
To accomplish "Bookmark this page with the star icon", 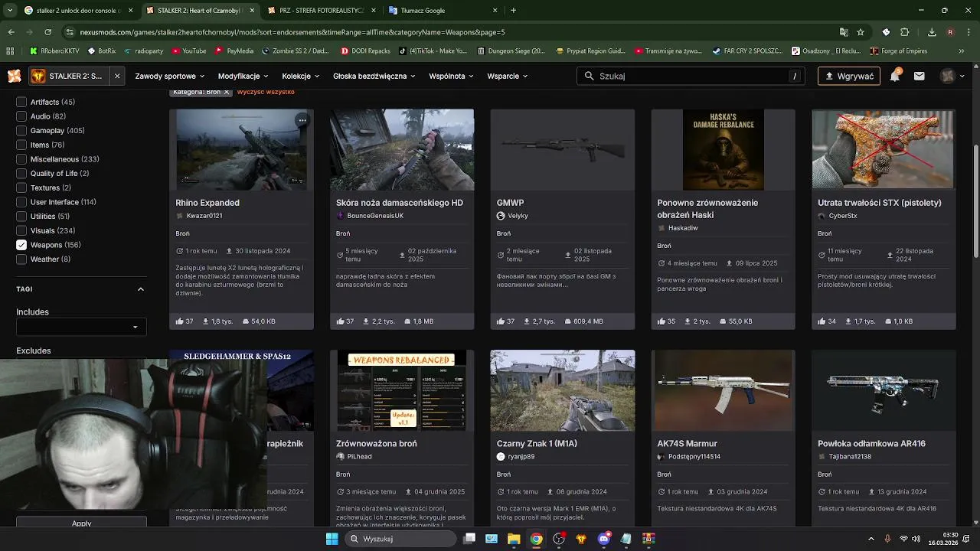I will click(861, 32).
